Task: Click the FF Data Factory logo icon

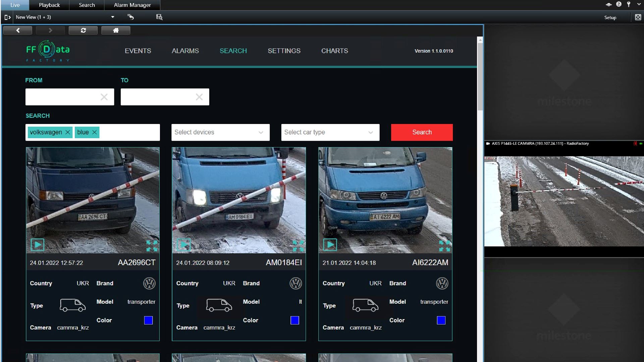Action: click(x=48, y=51)
